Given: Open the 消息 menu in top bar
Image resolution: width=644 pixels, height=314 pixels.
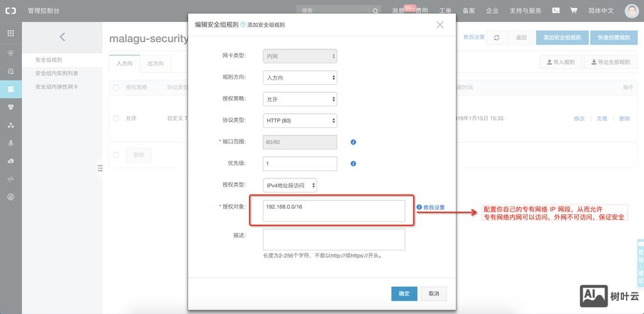Looking at the screenshot, I should tap(398, 11).
